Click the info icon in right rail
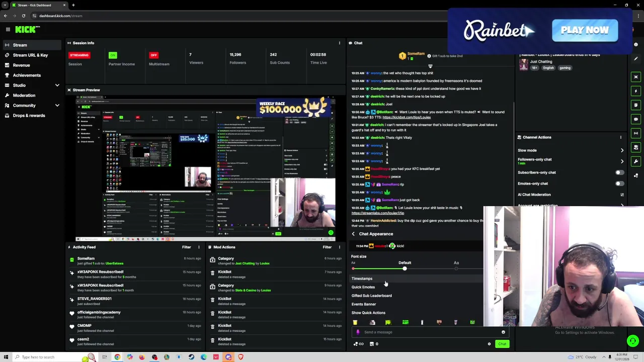The width and height of the screenshot is (644, 362). tap(636, 45)
